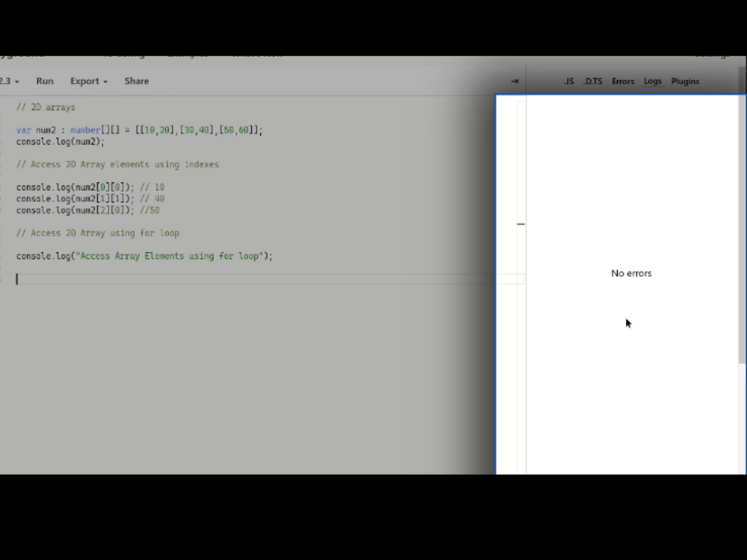Click the 'No errors' panel area
The image size is (747, 560).
(x=630, y=273)
